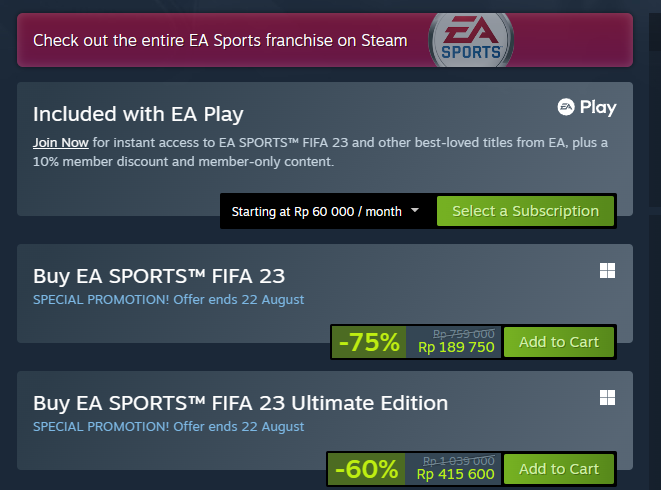This screenshot has width=661, height=490.
Task: Click the -60% discount badge
Action: [366, 469]
